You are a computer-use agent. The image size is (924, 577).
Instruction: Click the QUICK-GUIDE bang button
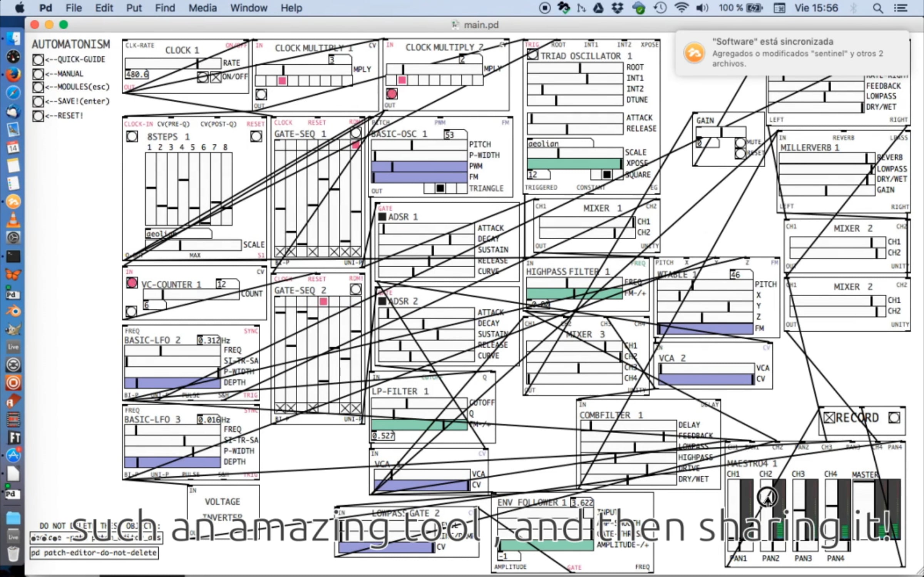[x=38, y=59]
